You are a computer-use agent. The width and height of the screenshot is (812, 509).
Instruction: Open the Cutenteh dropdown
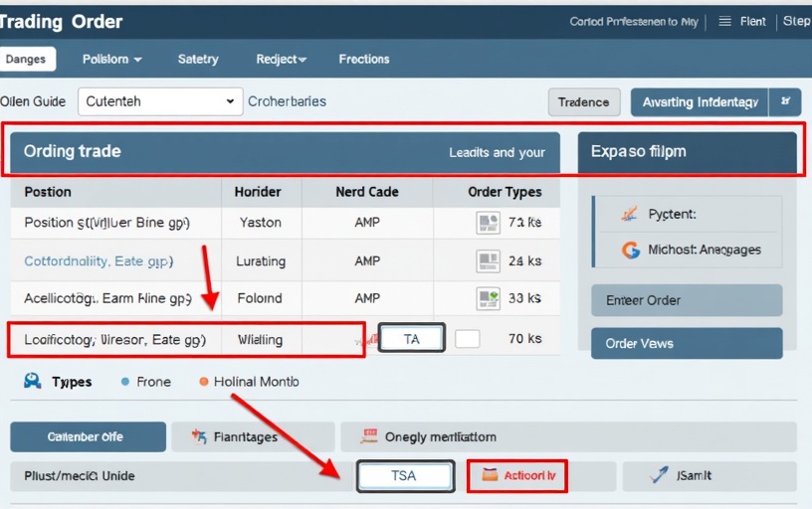[x=159, y=101]
